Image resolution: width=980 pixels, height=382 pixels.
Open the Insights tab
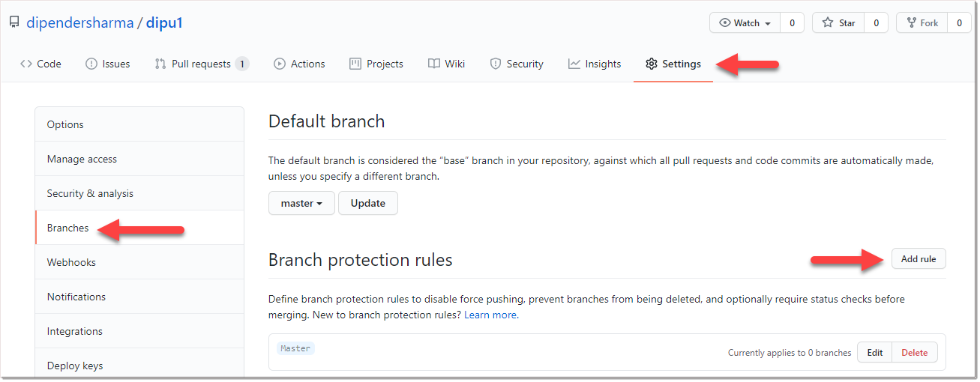click(595, 64)
